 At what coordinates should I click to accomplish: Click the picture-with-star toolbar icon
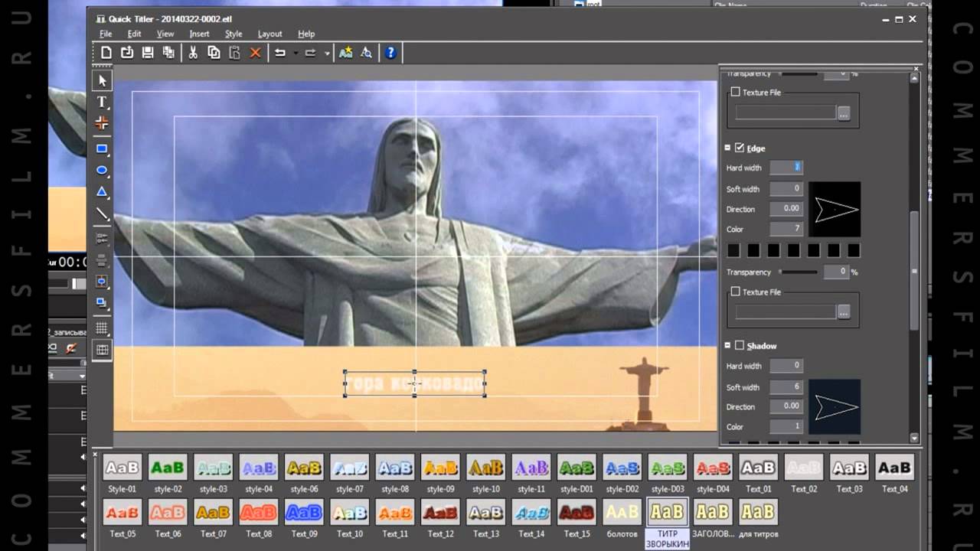(x=346, y=53)
